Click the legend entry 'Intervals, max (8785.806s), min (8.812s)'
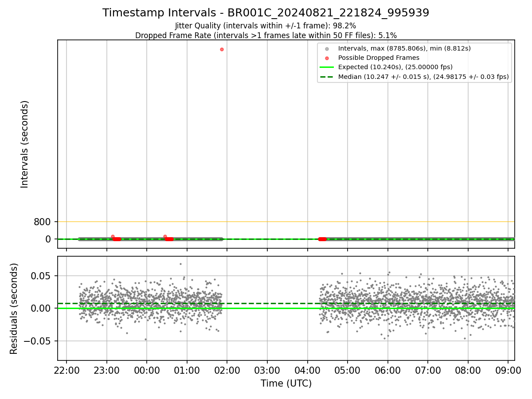This screenshot has height=399, width=532. 404,48
